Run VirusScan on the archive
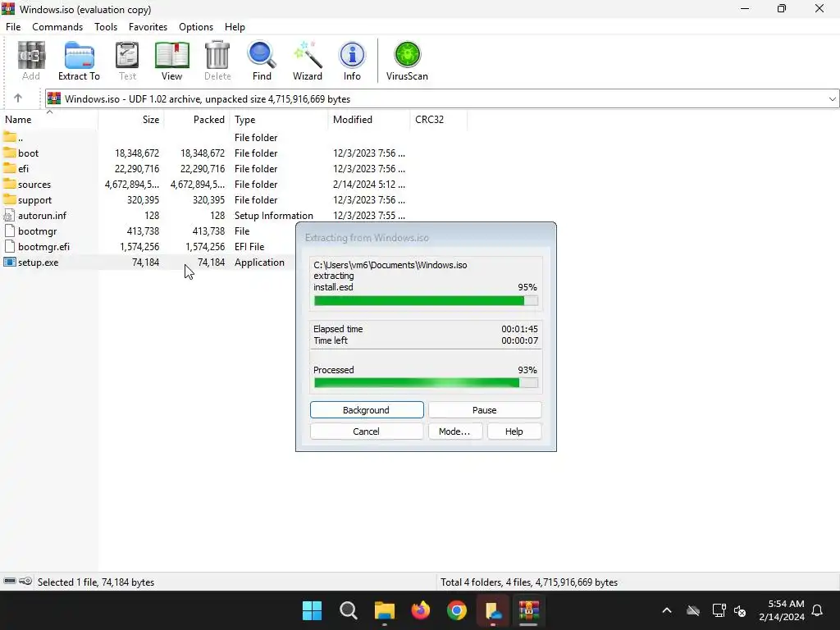Viewport: 840px width, 630px height. [407, 61]
